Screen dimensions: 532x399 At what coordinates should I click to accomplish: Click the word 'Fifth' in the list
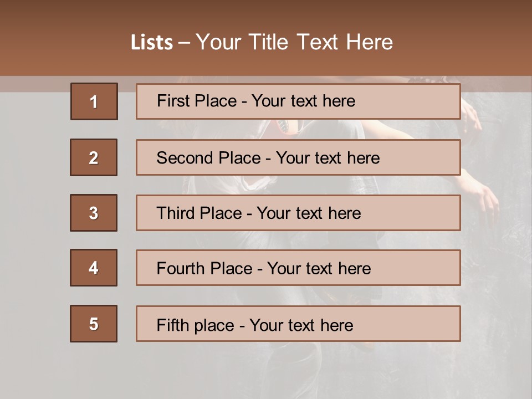pos(172,325)
